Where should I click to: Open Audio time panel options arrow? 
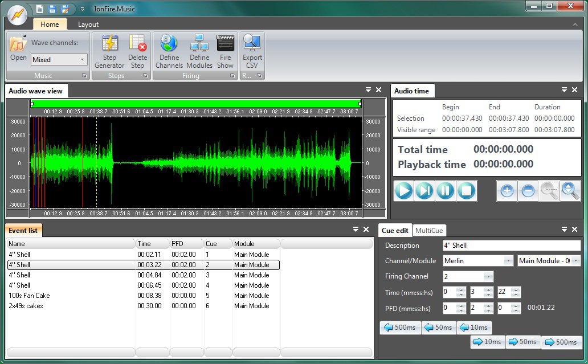pyautogui.click(x=565, y=90)
